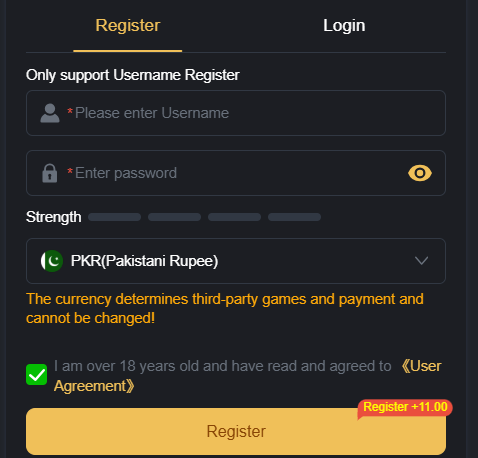
Task: Click the red asterisk before Username placeholder
Action: [x=70, y=111]
